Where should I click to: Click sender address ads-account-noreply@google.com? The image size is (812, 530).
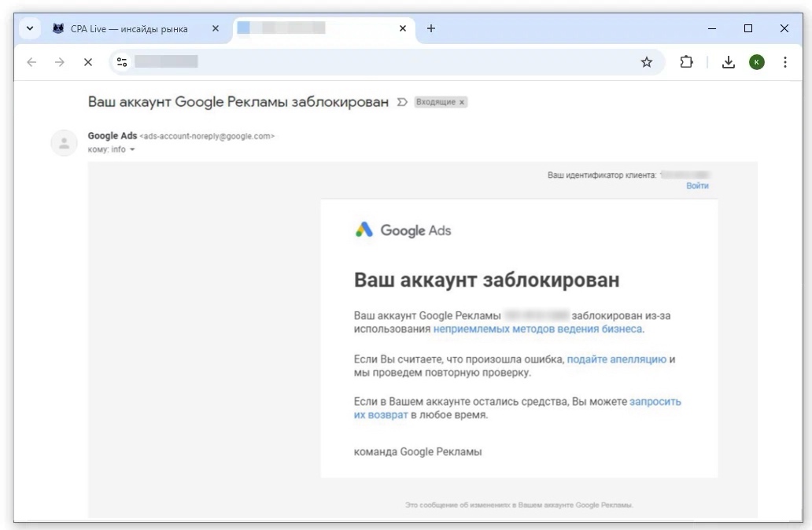[x=207, y=137]
